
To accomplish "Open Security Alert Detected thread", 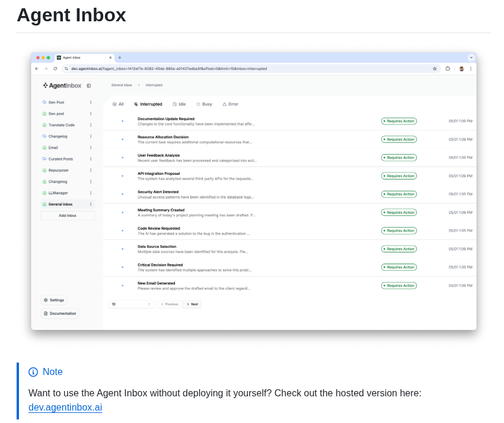I will click(290, 194).
